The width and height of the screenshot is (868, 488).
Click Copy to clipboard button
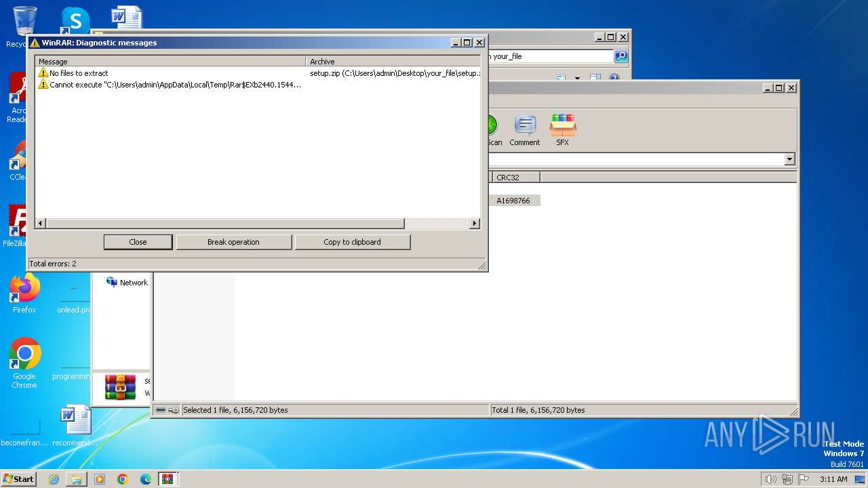(x=352, y=242)
